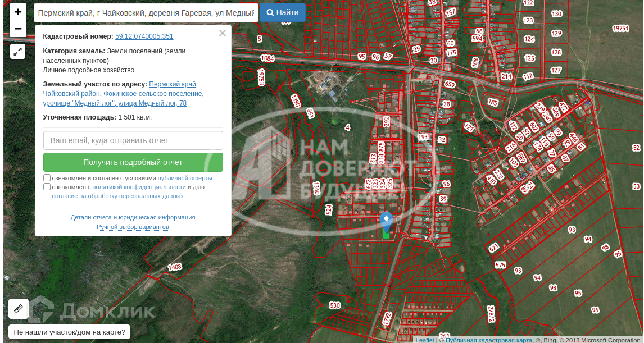Click parcel label 108 on map
Viewport: 644px width, 343px height.
click(x=475, y=62)
